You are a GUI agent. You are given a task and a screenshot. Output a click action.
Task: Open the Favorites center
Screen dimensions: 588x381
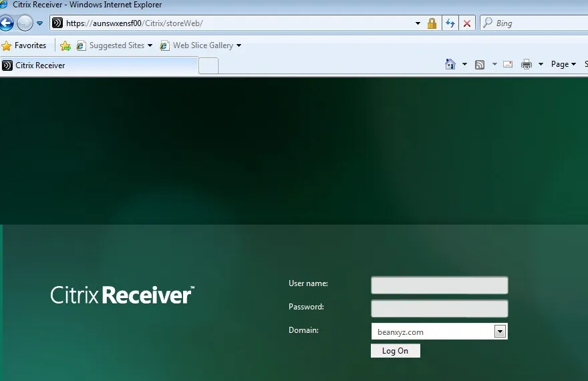tap(24, 45)
